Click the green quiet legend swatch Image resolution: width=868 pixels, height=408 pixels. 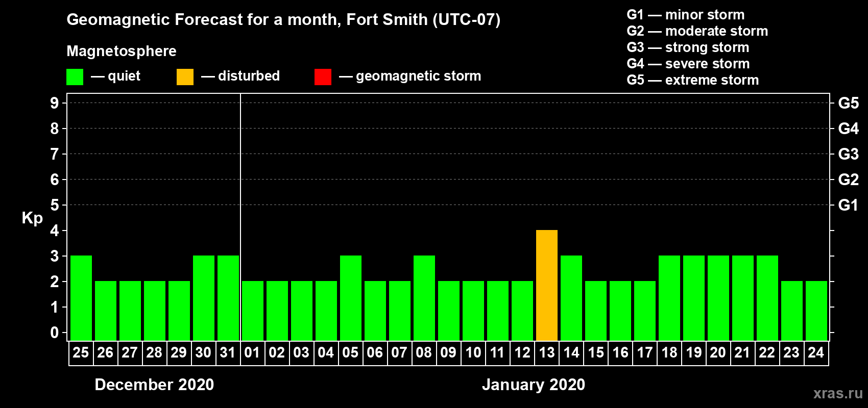click(x=75, y=77)
